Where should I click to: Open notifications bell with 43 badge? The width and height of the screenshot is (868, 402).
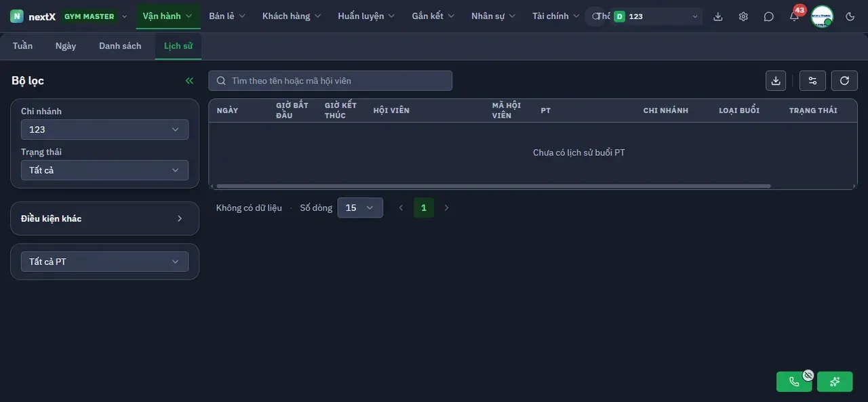(794, 16)
